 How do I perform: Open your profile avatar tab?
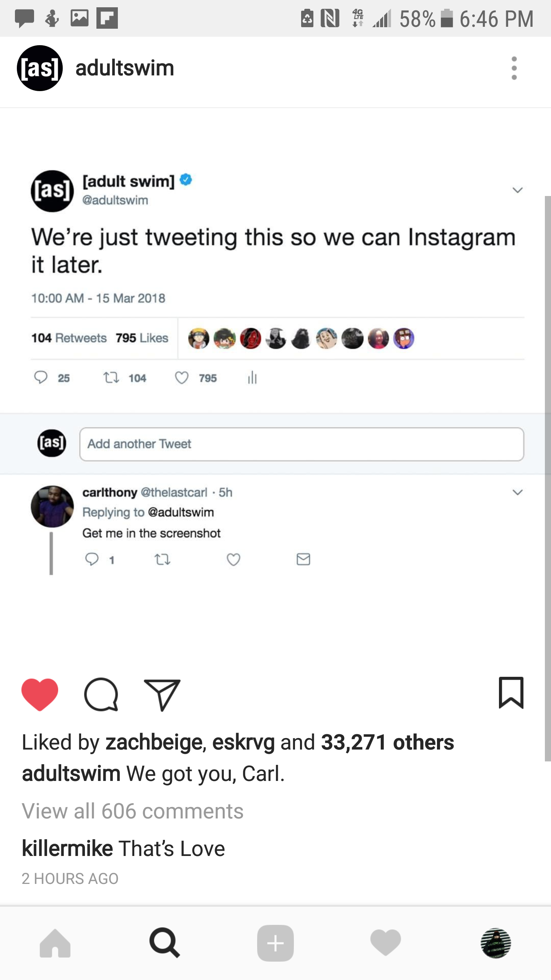(496, 943)
